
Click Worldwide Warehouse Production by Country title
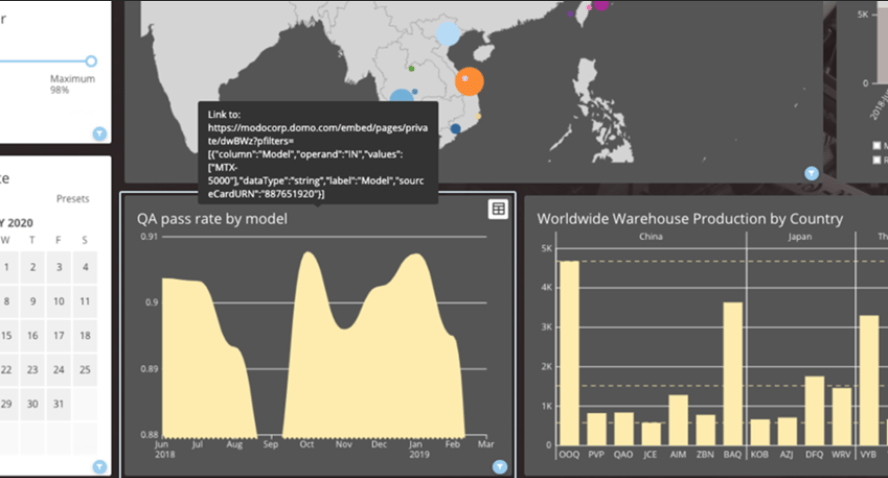(690, 219)
